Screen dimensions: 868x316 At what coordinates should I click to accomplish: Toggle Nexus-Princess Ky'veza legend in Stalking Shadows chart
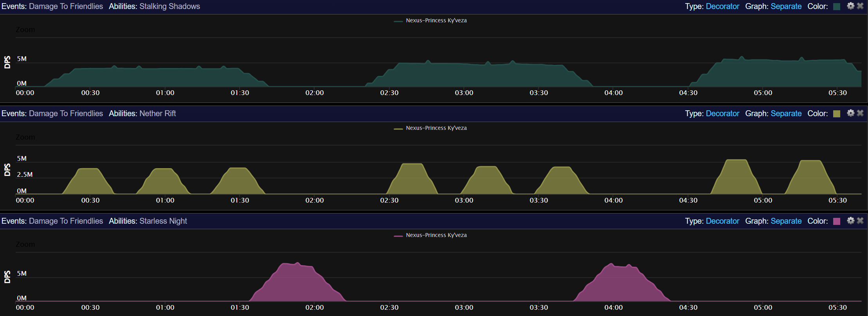pos(430,21)
